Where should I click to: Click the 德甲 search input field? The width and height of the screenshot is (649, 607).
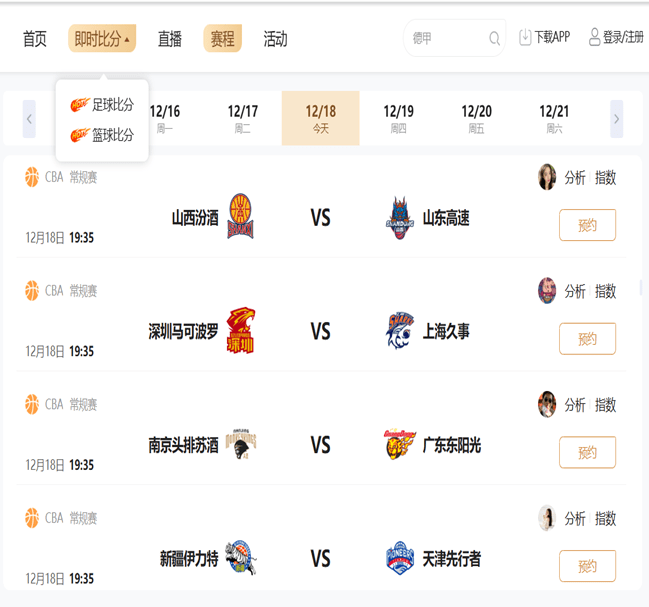(446, 39)
